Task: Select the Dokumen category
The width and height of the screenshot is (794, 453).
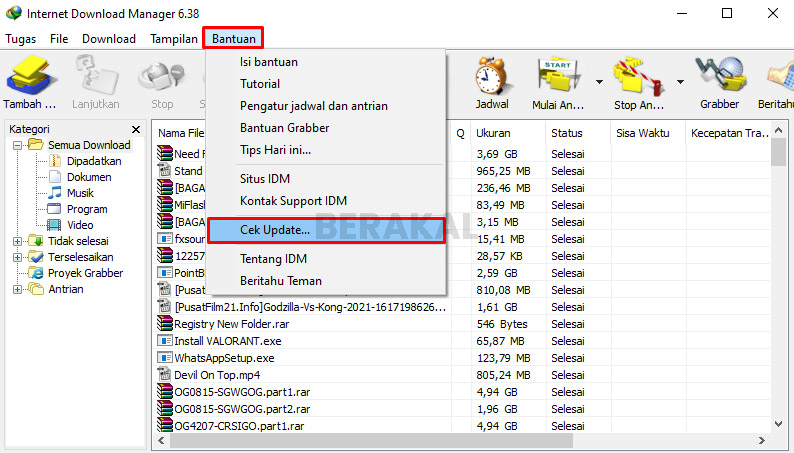Action: point(89,177)
